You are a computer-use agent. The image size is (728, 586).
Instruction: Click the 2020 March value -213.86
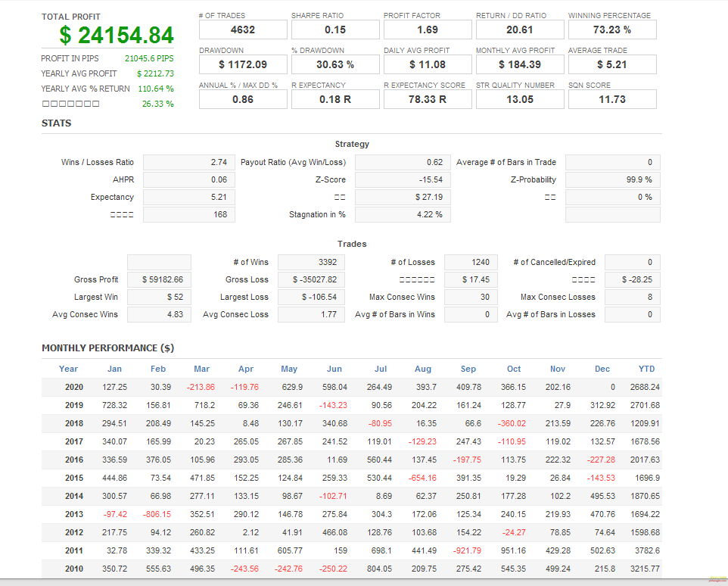pos(201,388)
